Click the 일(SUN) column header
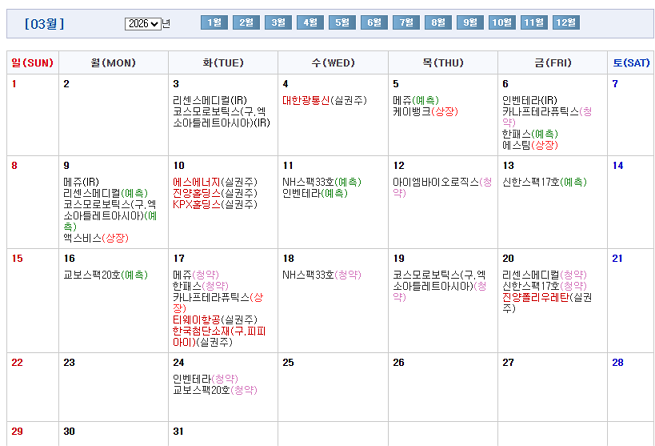 [x=33, y=63]
